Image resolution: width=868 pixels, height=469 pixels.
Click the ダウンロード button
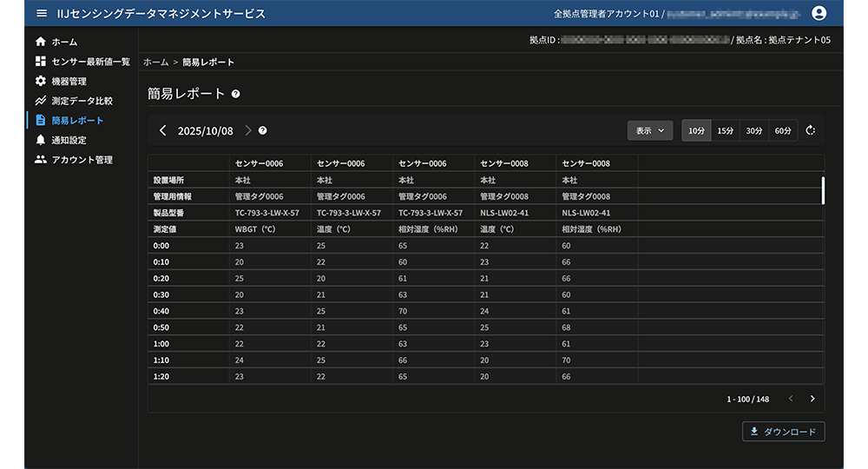click(x=783, y=432)
